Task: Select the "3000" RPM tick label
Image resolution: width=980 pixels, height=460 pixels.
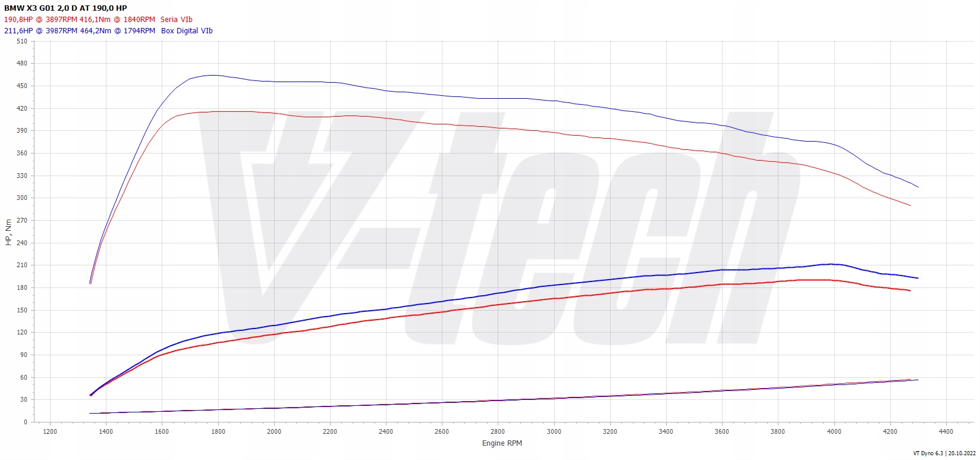Action: point(554,431)
